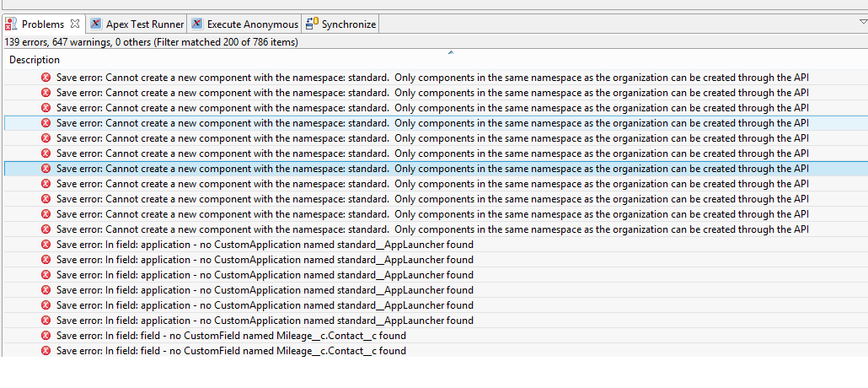
Task: Switch to the Apex Test Runner tab
Action: pyautogui.click(x=144, y=24)
